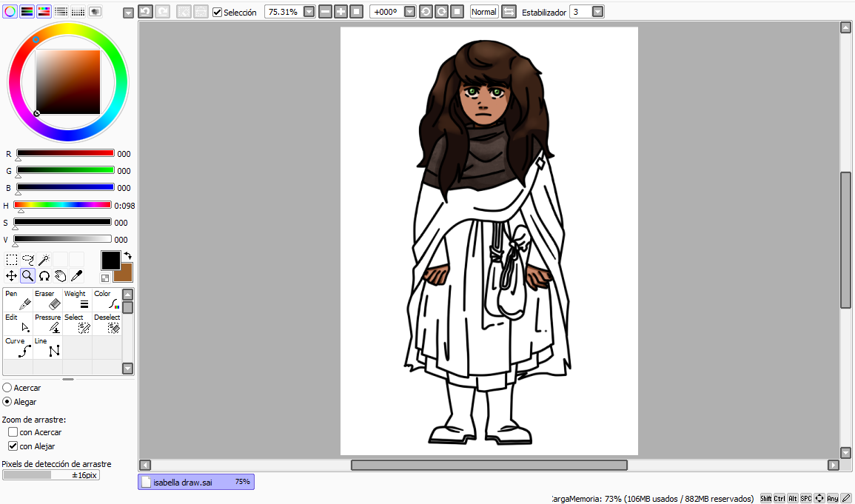Open the rotation angle dropdown
Viewport: 855px width, 504px height.
pos(409,12)
